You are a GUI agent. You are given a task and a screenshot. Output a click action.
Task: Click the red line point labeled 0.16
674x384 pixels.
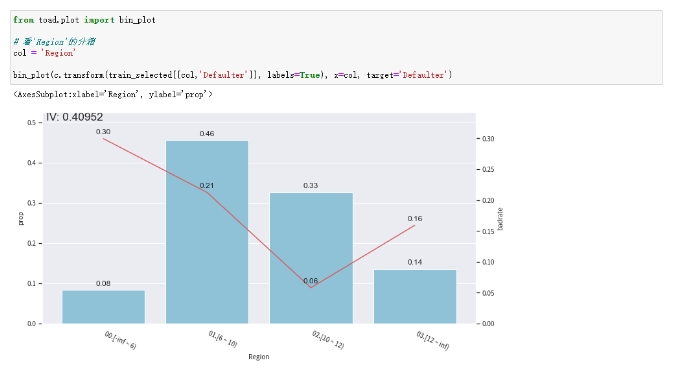click(x=415, y=225)
